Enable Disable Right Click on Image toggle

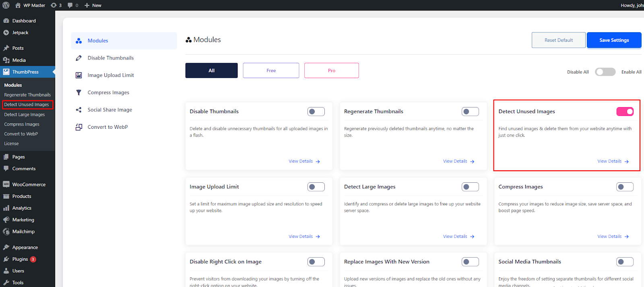(x=316, y=262)
